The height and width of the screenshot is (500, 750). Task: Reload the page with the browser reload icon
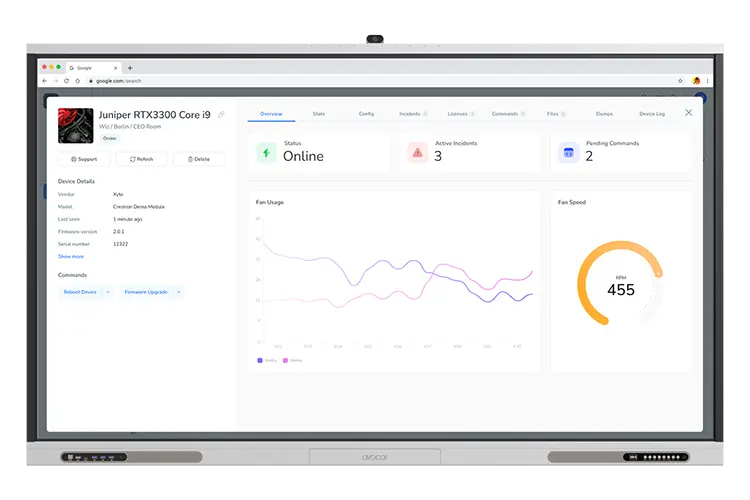[66, 81]
